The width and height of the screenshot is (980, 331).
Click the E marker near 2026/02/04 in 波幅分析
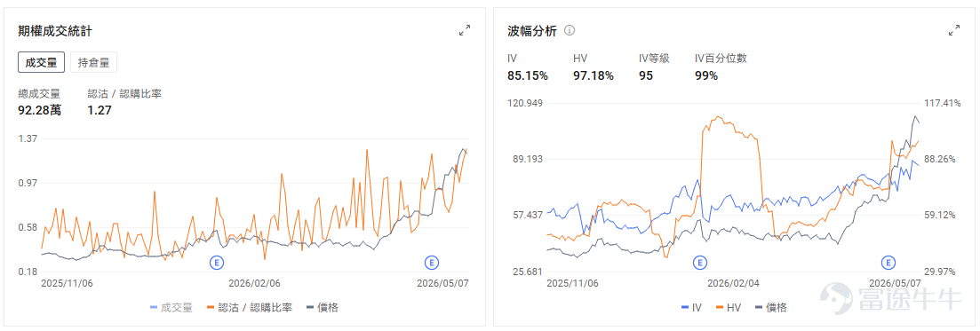click(699, 263)
